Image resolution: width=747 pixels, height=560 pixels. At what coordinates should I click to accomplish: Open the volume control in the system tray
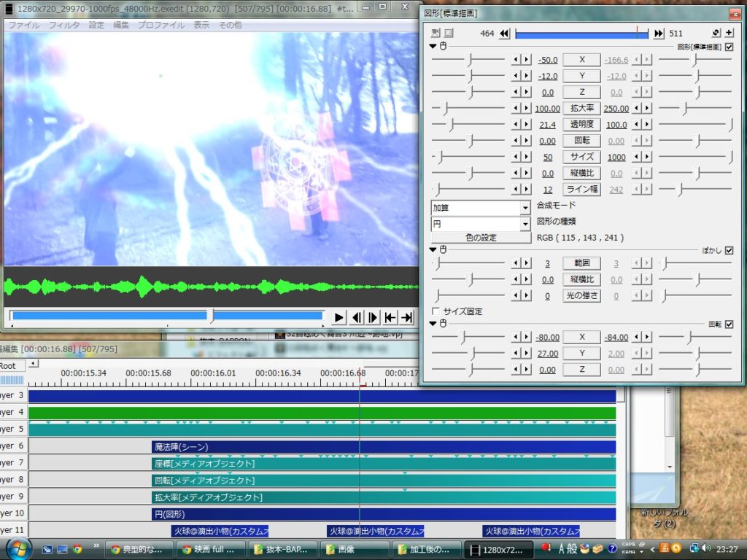tap(706, 548)
